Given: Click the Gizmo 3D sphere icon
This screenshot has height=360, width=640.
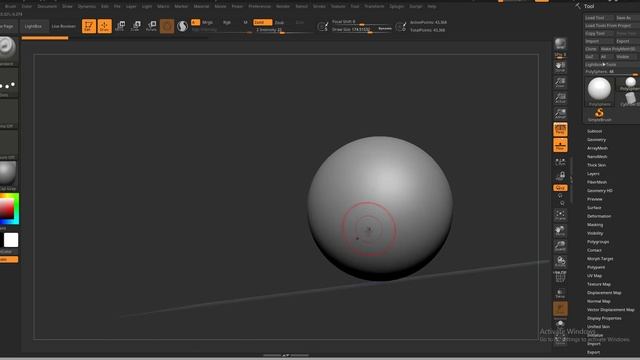Looking at the screenshot, I should (167, 26).
